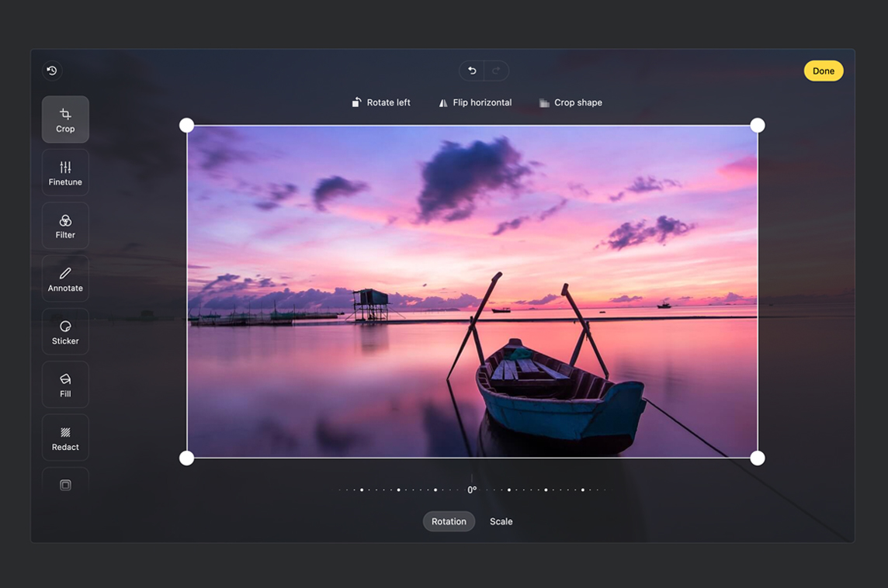Click the top-left crop corner handle
This screenshot has height=588, width=888.
[187, 126]
